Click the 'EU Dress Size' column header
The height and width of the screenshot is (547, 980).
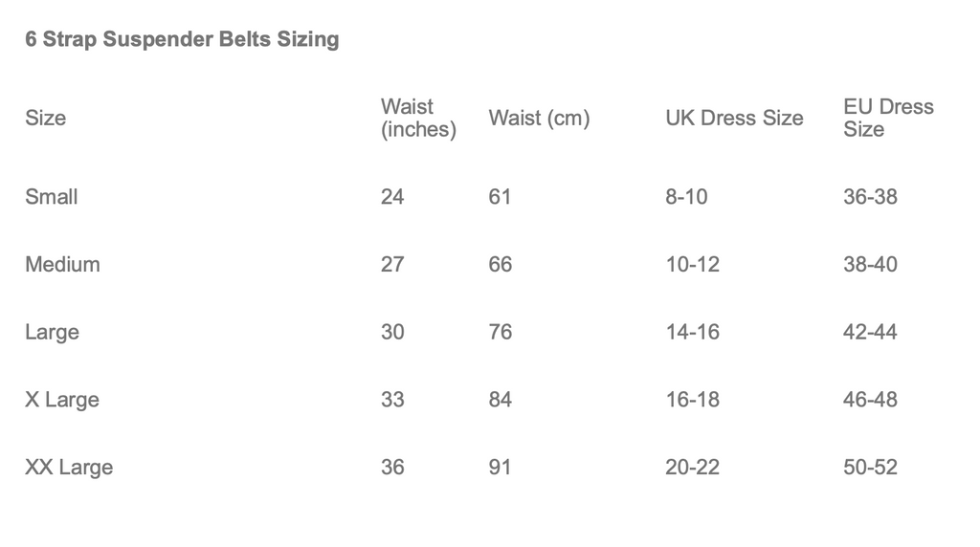(x=887, y=119)
